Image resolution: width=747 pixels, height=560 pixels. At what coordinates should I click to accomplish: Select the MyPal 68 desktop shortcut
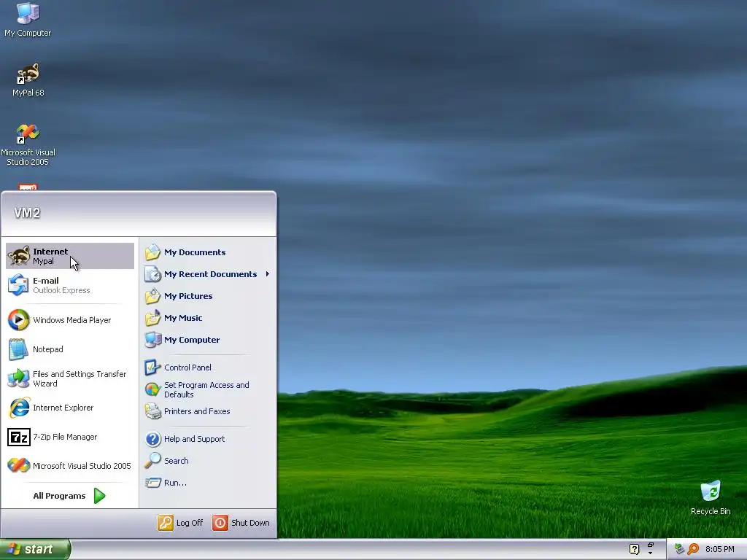28,80
